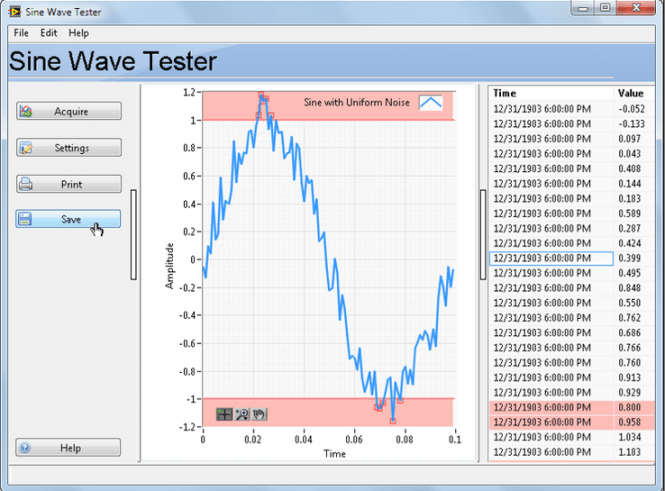Select the graph cursor crosshair tool
This screenshot has height=491, width=665.
click(x=224, y=414)
